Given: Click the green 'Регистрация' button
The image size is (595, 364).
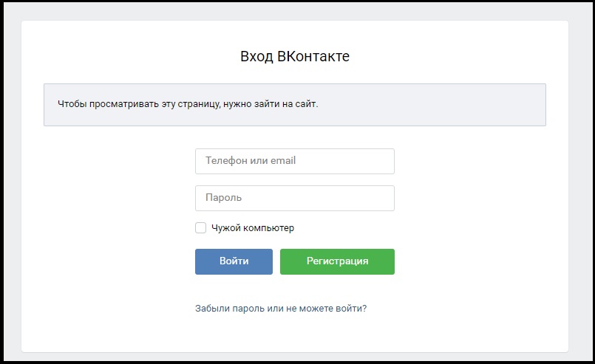Looking at the screenshot, I should click(337, 261).
